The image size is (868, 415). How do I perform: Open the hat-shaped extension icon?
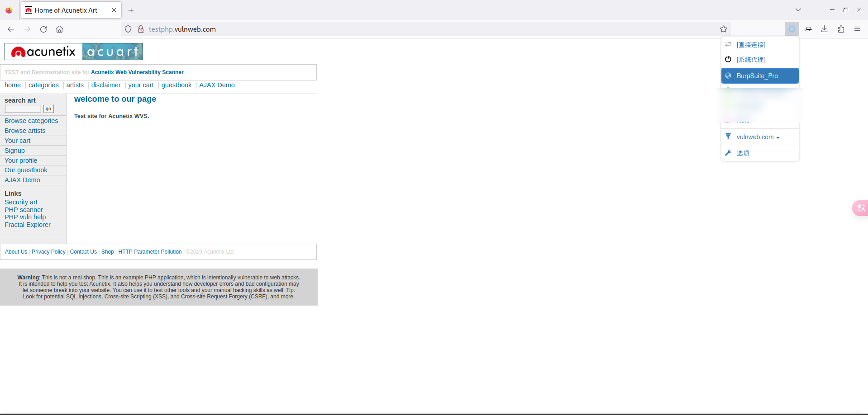(808, 29)
